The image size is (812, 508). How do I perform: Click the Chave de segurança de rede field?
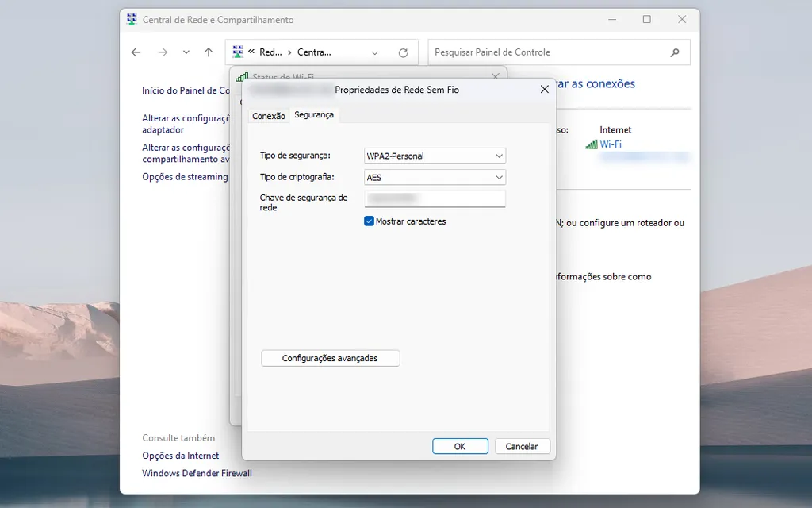435,198
